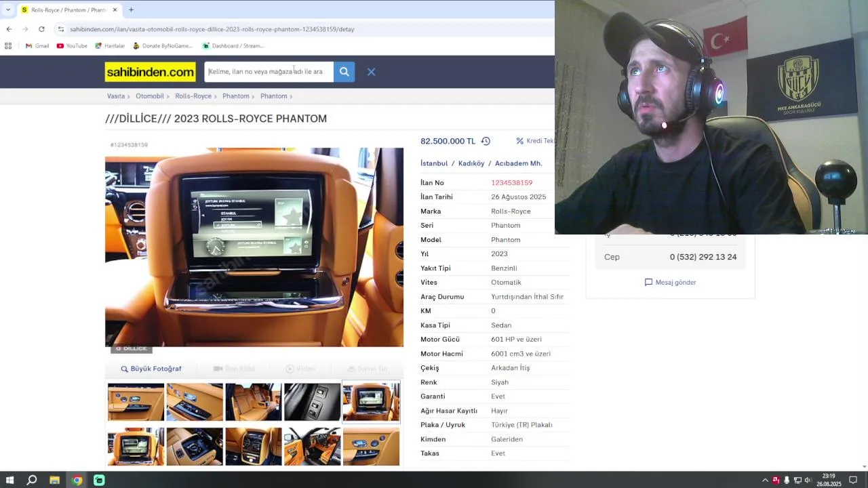868x488 pixels.
Task: Open the Sanal Tur tab
Action: point(368,369)
